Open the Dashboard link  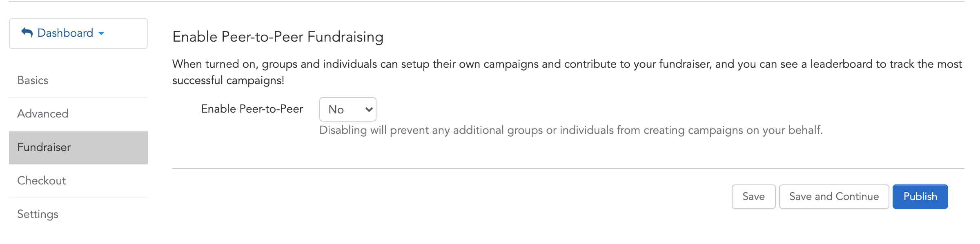65,33
